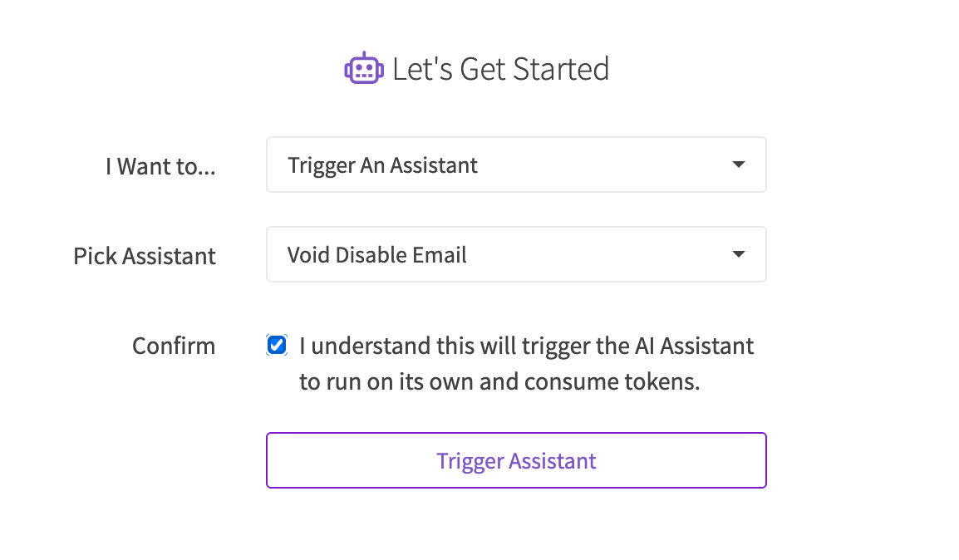
Task: Click the "Pick Assistant" field label
Action: point(145,256)
